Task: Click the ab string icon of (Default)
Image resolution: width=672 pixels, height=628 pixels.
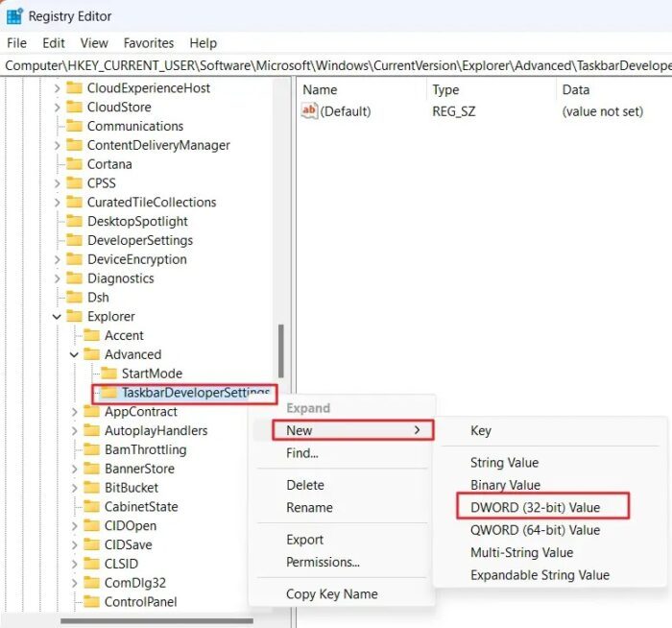Action: (x=309, y=111)
